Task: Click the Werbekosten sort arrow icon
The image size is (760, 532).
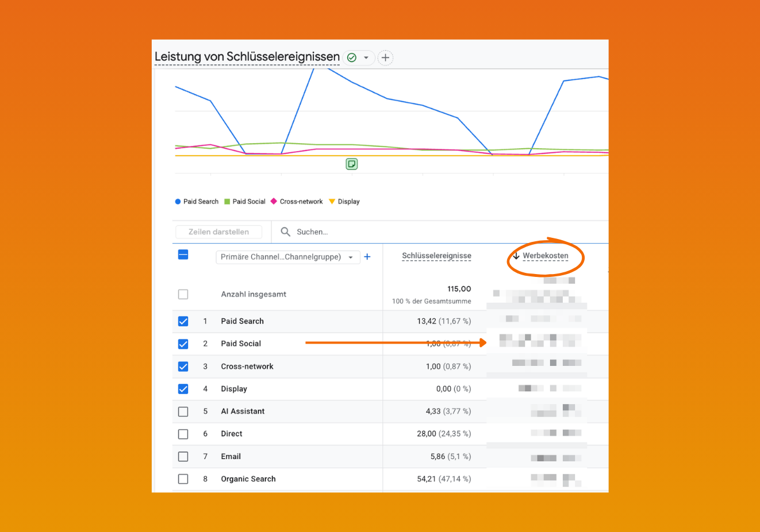Action: coord(516,256)
